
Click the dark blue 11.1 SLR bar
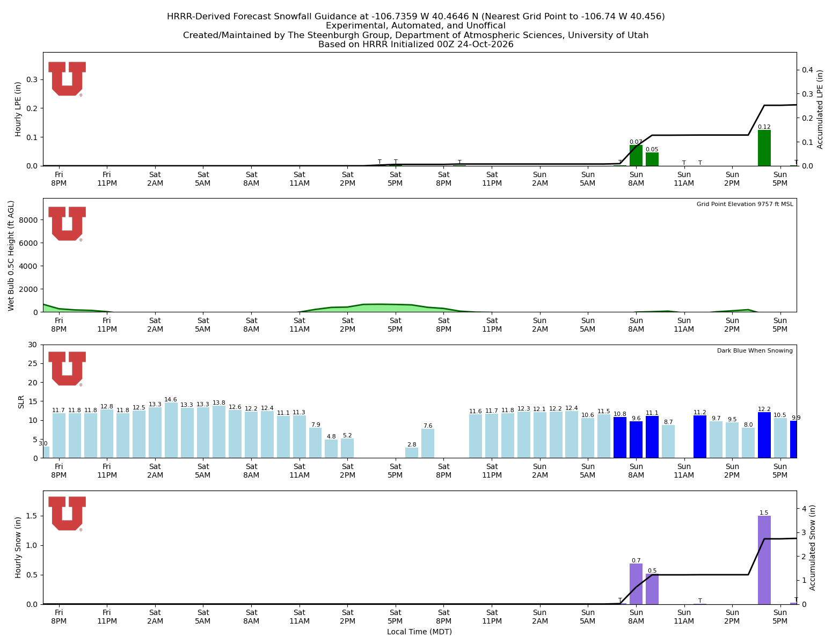(652, 437)
